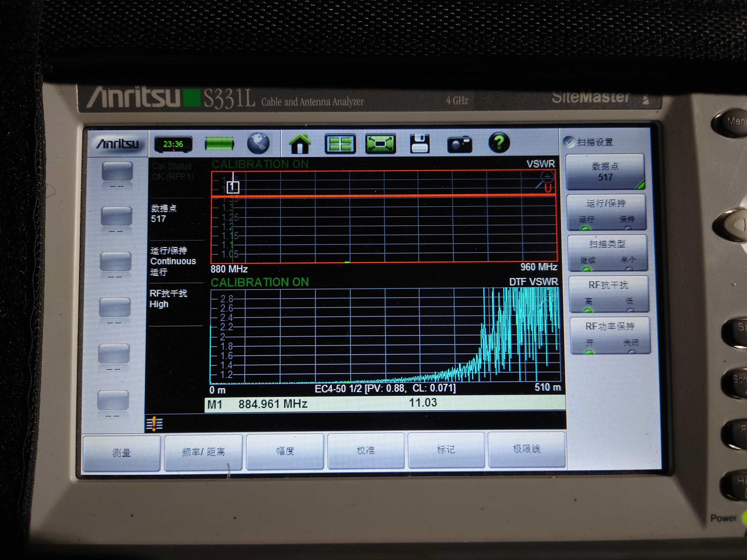Tap the green Home icon
This screenshot has height=560, width=747.
click(x=299, y=144)
